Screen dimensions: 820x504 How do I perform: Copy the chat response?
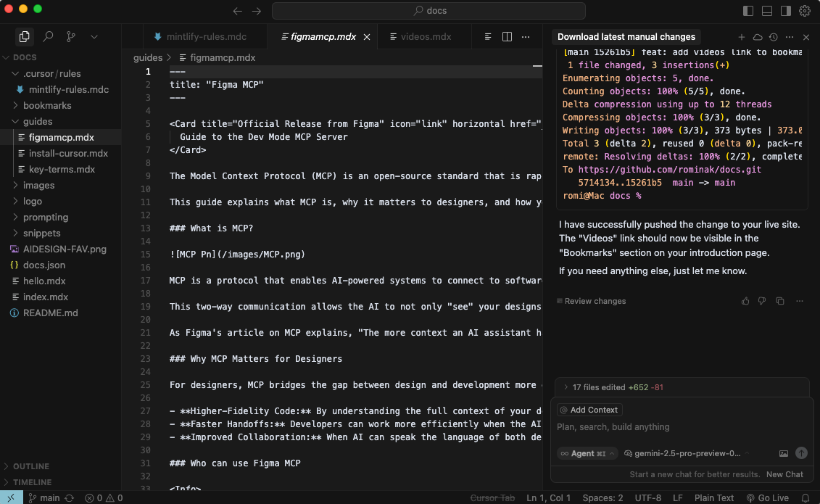click(x=780, y=301)
